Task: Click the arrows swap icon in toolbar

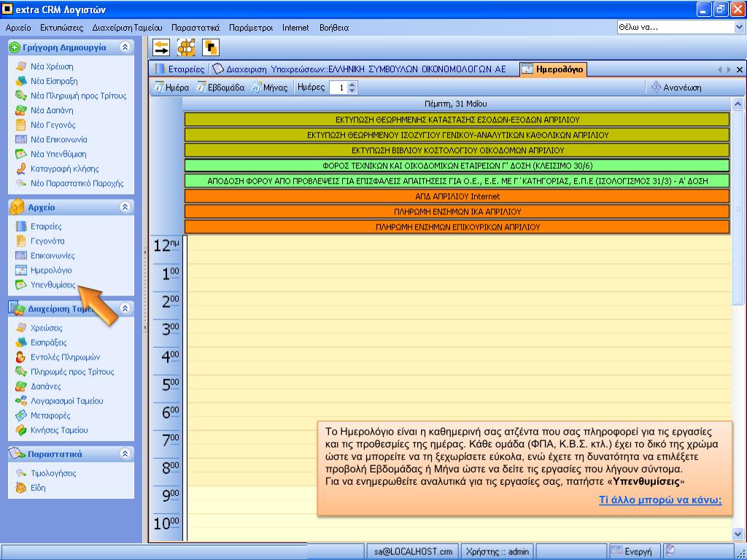Action: pos(161,47)
